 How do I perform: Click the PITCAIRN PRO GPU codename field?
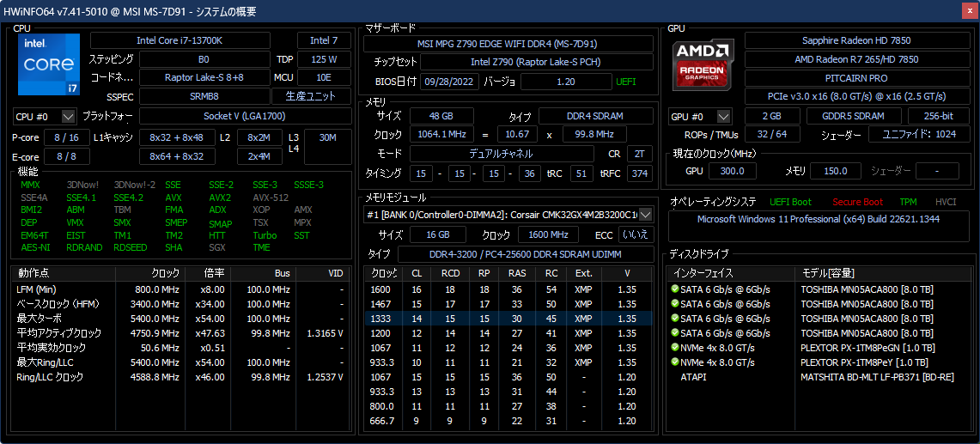pyautogui.click(x=856, y=78)
